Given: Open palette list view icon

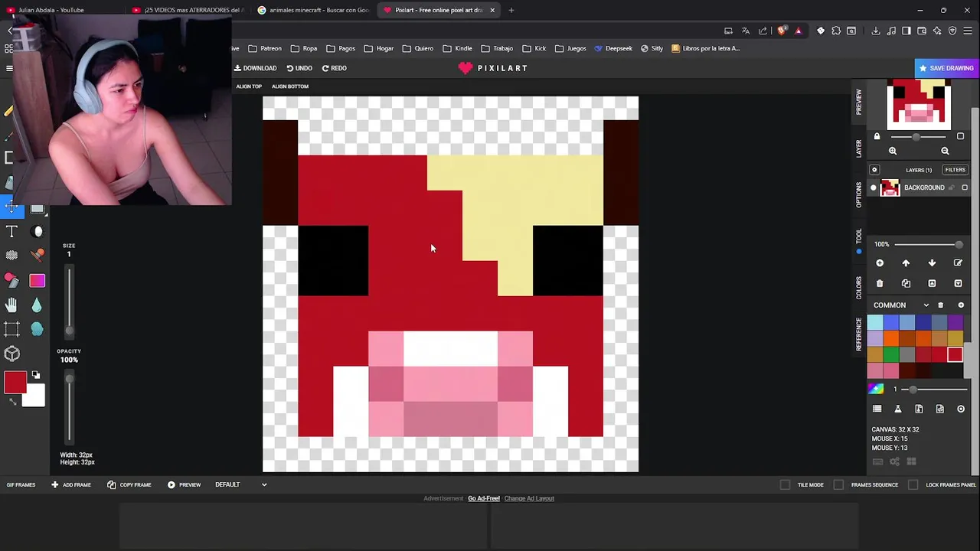Looking at the screenshot, I should click(x=877, y=409).
